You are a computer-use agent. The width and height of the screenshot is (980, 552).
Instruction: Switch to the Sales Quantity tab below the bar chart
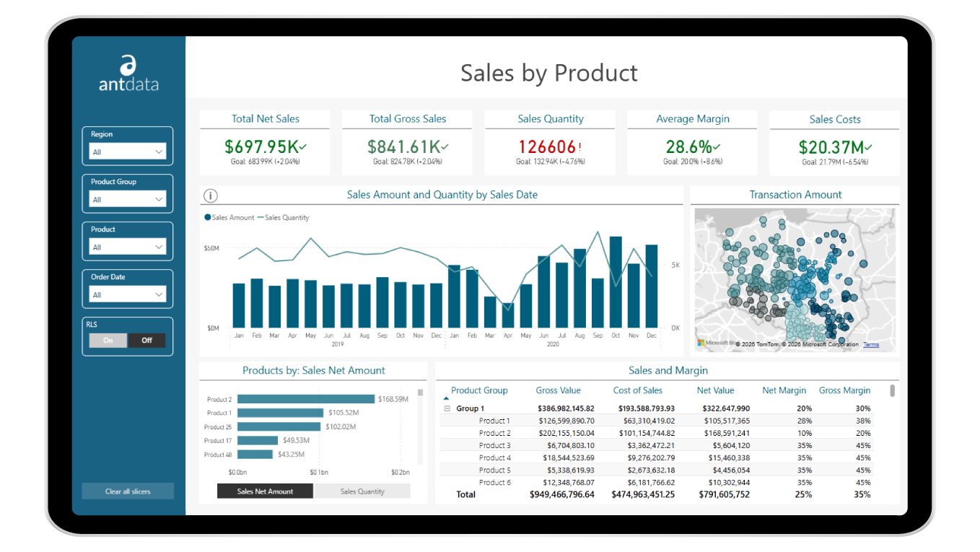pyautogui.click(x=362, y=490)
